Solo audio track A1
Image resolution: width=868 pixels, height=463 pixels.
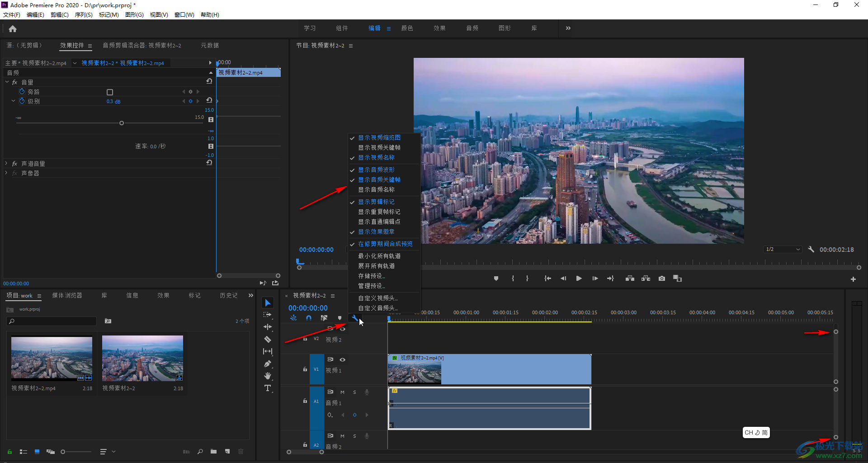(x=354, y=392)
